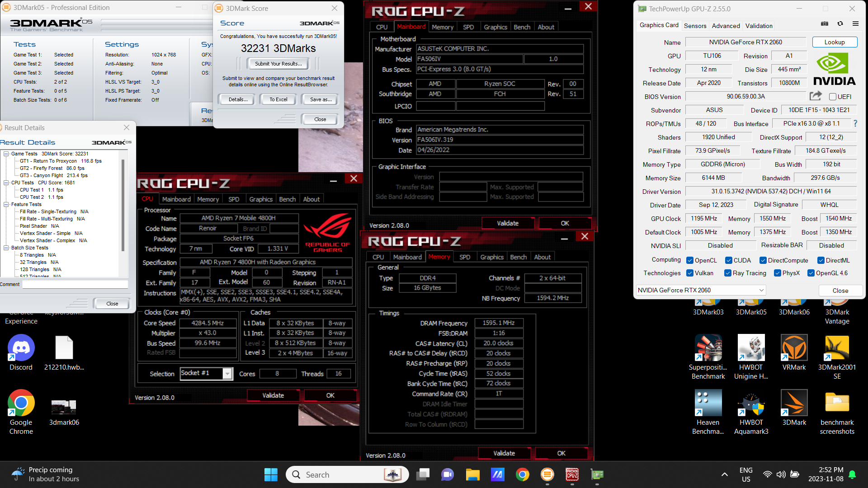Open the Heaven Benchmark desktop icon
The image size is (868, 488).
click(x=708, y=412)
